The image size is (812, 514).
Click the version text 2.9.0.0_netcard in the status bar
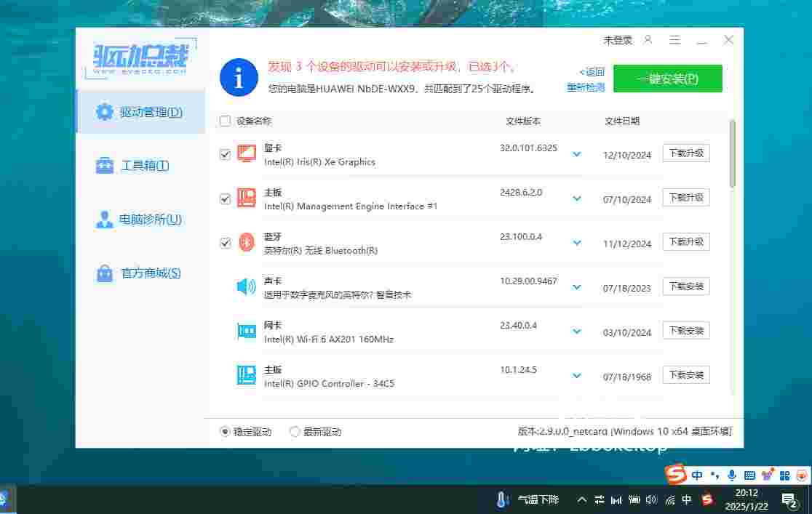click(x=574, y=431)
